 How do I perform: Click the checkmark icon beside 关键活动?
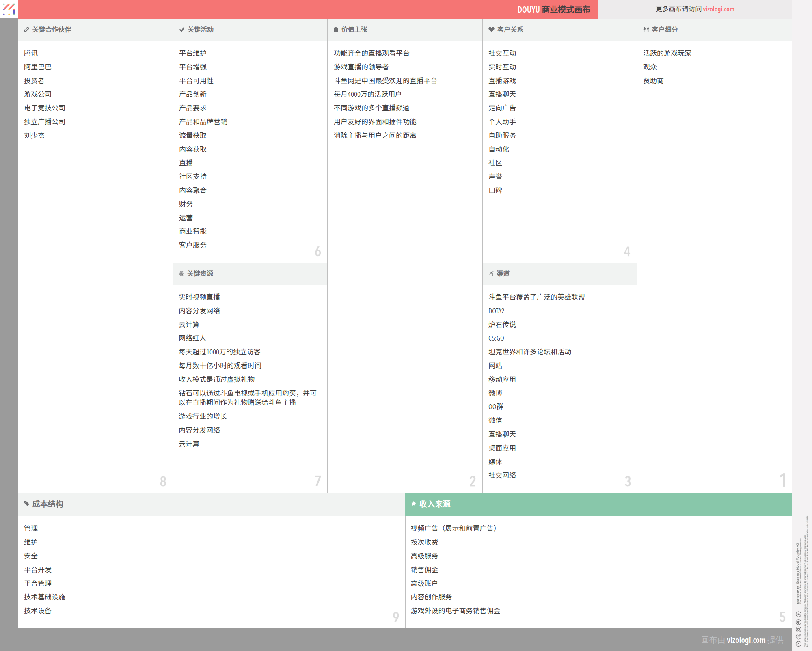(x=181, y=30)
